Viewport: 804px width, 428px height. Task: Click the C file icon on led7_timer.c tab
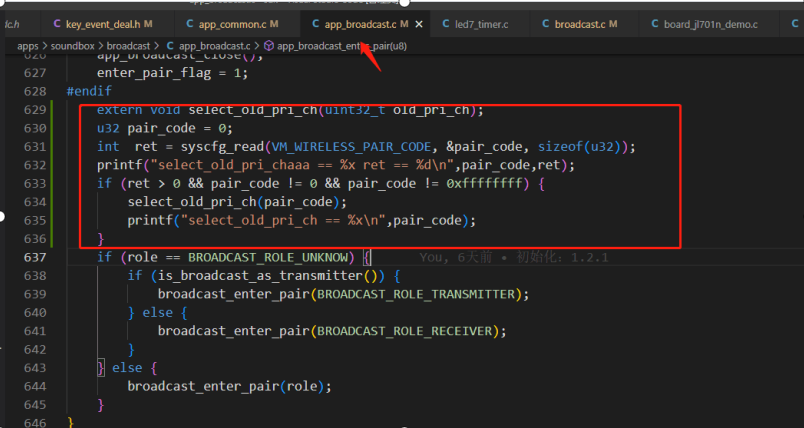[446, 24]
